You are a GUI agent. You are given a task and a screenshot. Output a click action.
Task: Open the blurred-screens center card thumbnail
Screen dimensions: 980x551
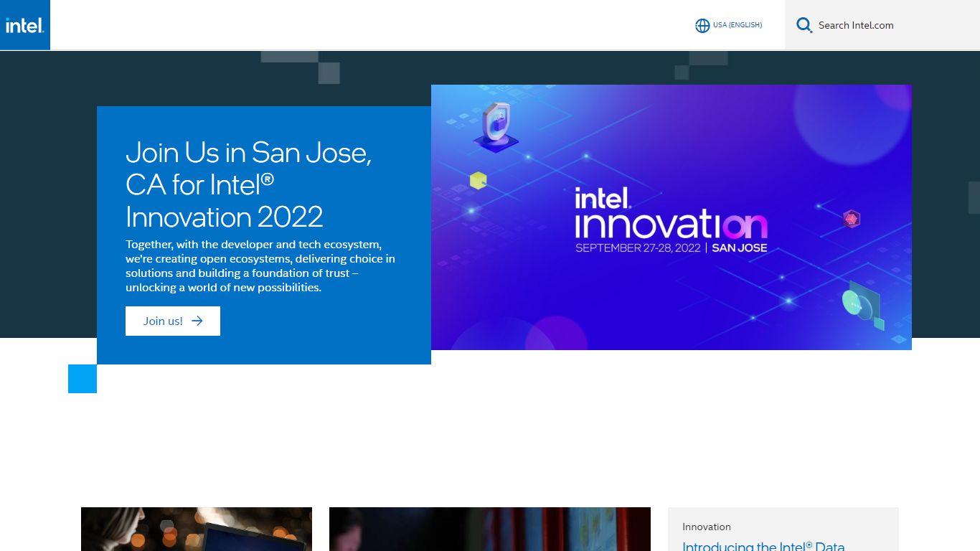click(490, 529)
